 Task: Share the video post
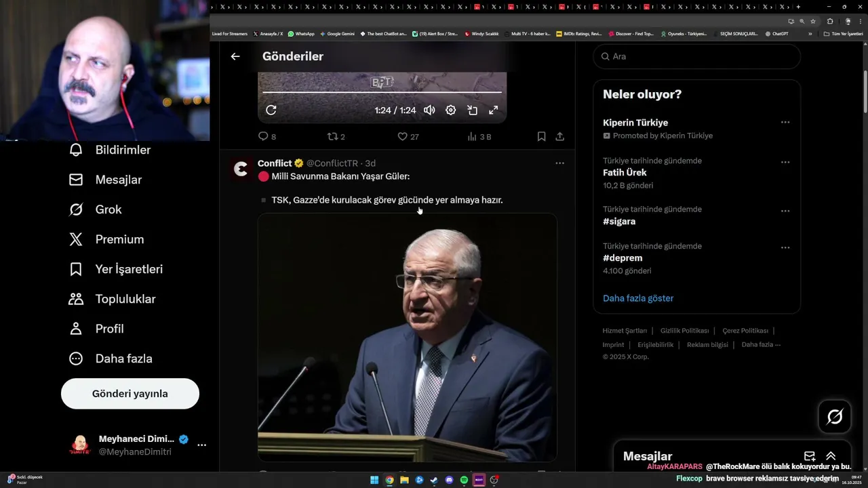click(x=560, y=136)
